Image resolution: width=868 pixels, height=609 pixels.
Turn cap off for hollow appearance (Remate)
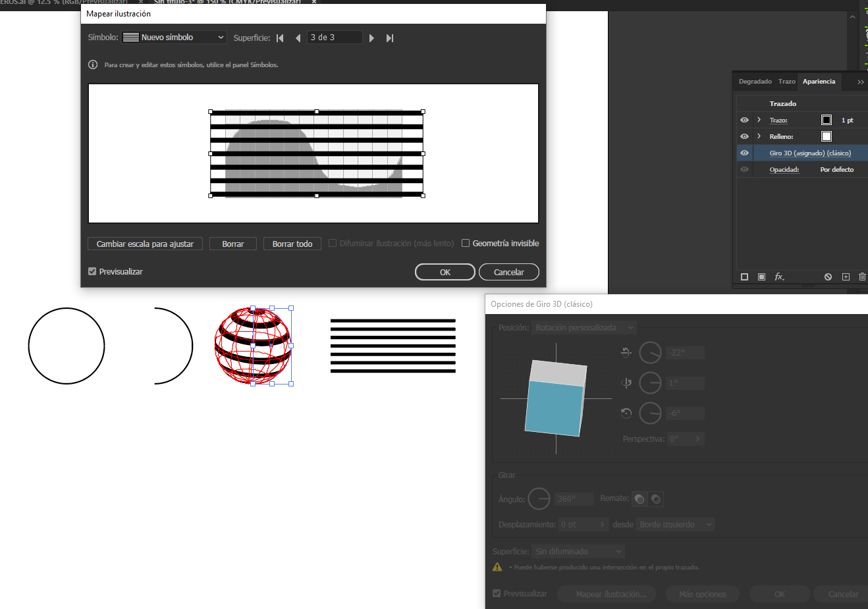(655, 499)
